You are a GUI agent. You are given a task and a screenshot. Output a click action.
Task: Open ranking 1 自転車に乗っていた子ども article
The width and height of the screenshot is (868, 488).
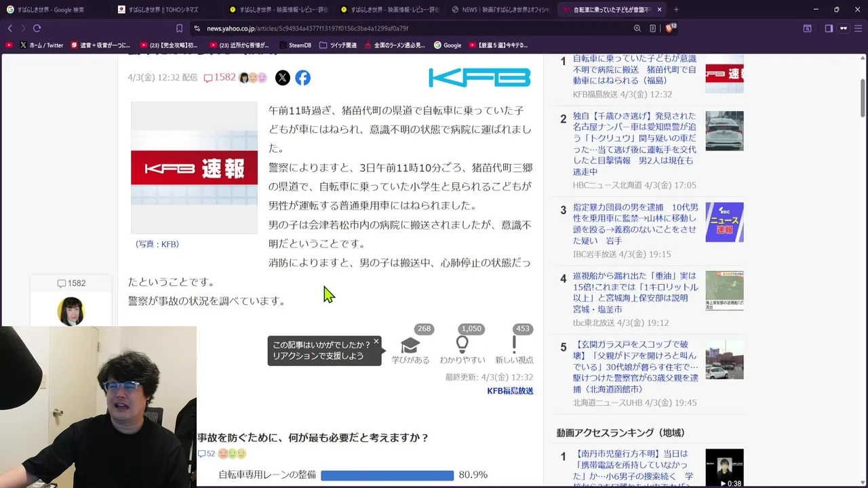[635, 70]
